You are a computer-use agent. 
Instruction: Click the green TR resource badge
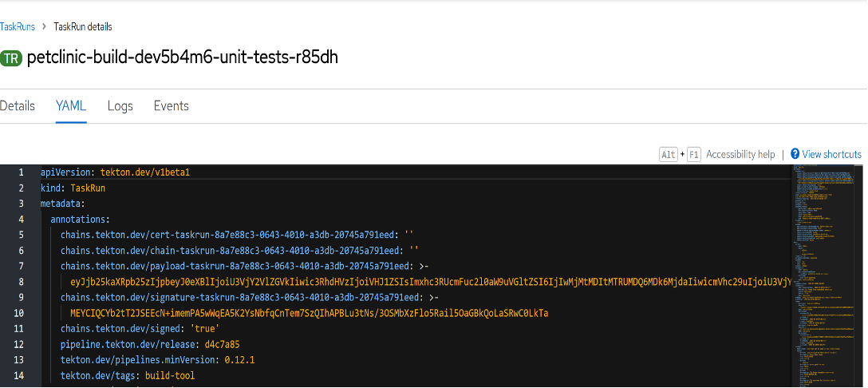pyautogui.click(x=11, y=59)
